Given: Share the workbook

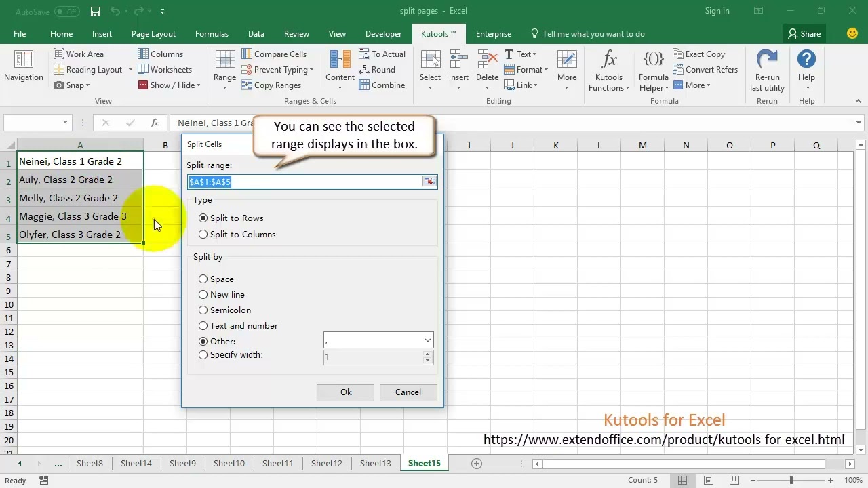Looking at the screenshot, I should click(x=804, y=34).
